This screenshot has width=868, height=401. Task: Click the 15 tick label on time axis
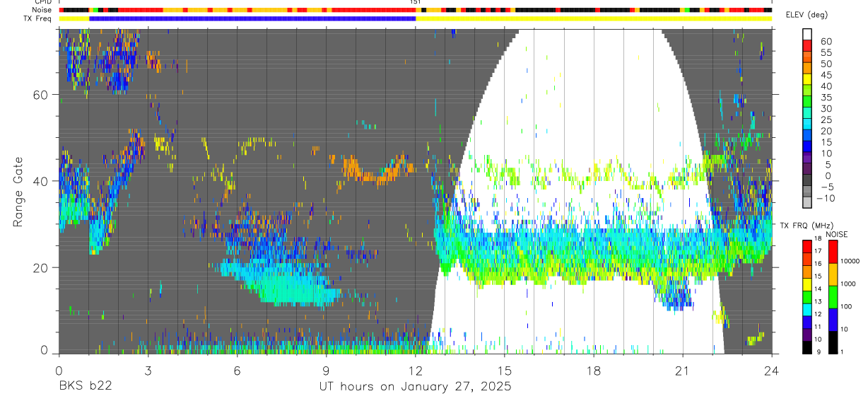click(505, 371)
